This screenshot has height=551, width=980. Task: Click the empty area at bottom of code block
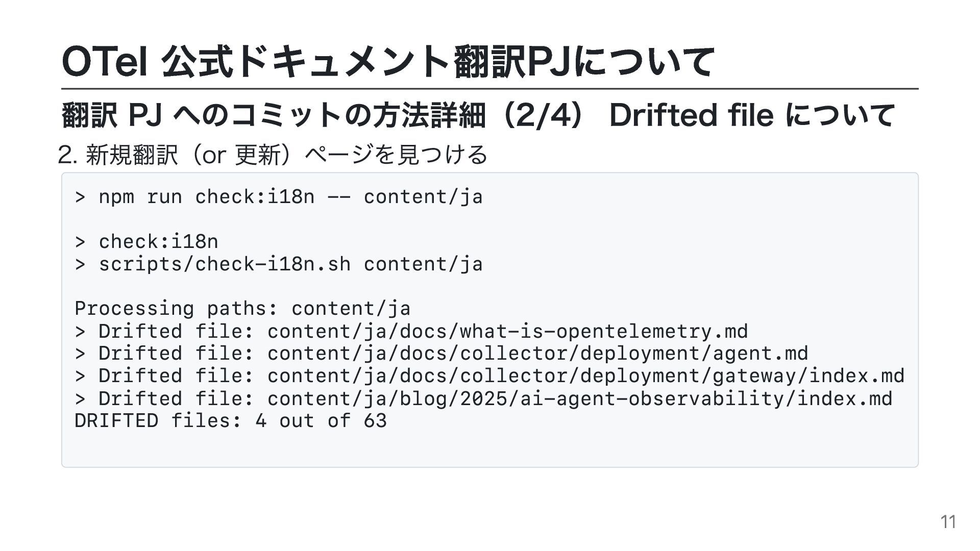click(490, 449)
